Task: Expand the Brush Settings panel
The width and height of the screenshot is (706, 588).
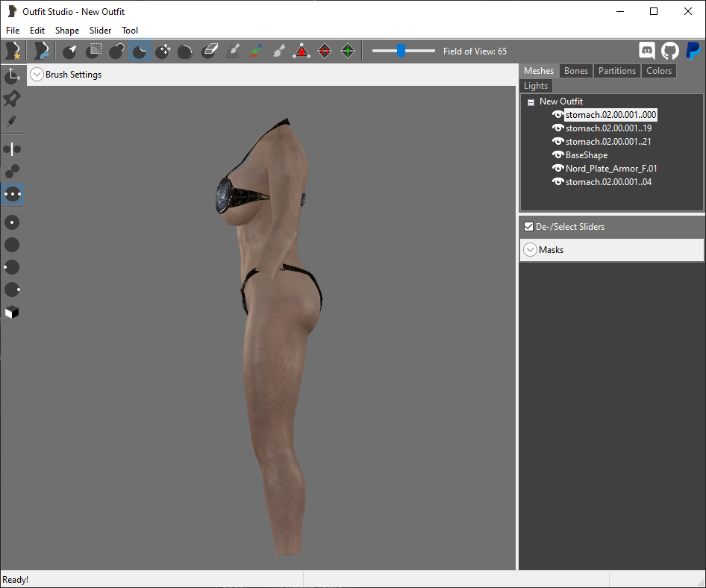Action: pos(37,75)
